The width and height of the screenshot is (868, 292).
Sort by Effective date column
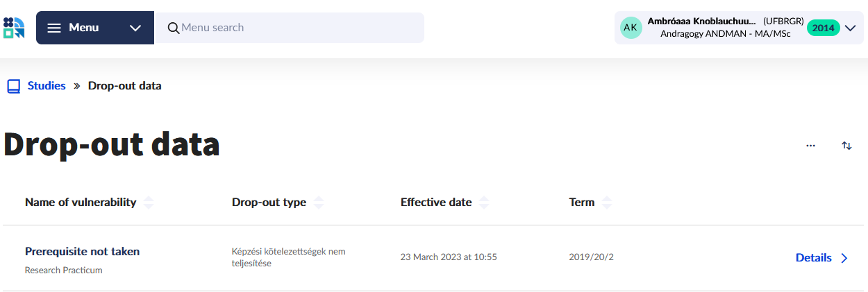pos(484,203)
